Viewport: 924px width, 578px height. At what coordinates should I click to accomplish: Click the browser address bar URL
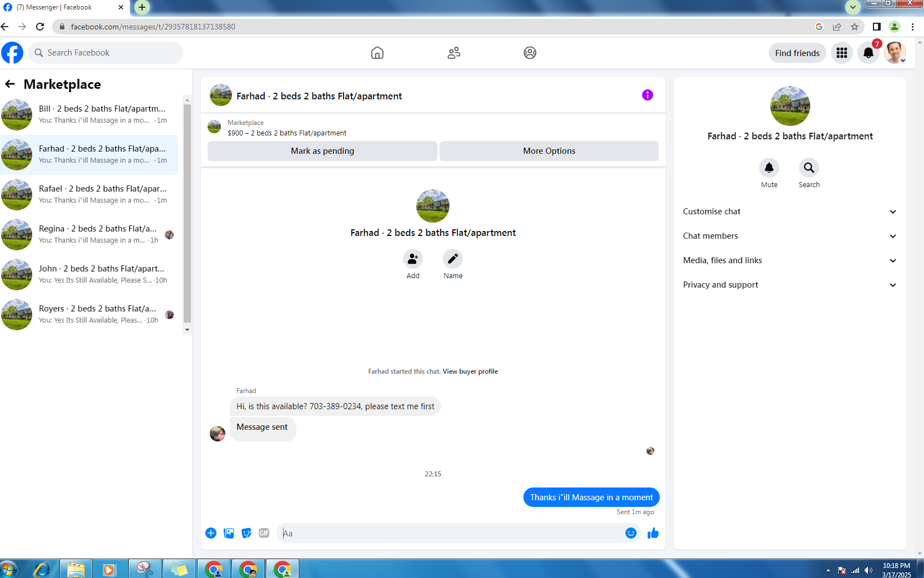[153, 27]
